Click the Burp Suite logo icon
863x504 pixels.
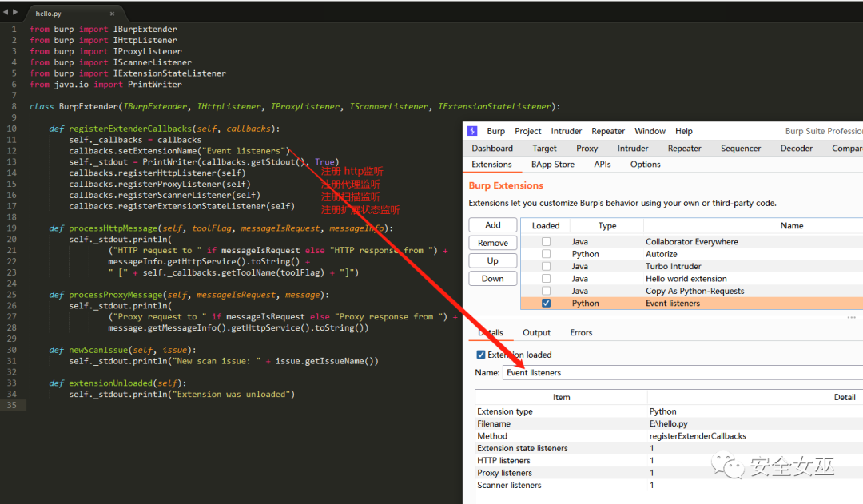[x=472, y=131]
